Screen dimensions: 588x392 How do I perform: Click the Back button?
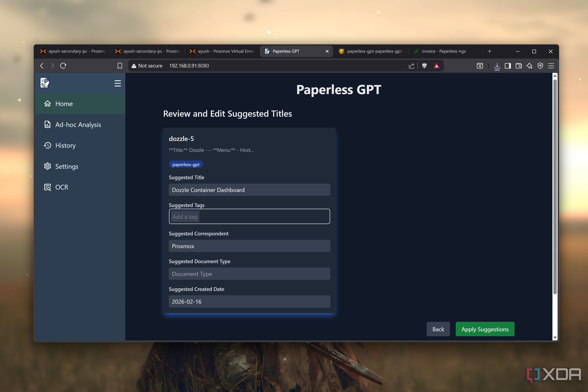click(x=438, y=329)
